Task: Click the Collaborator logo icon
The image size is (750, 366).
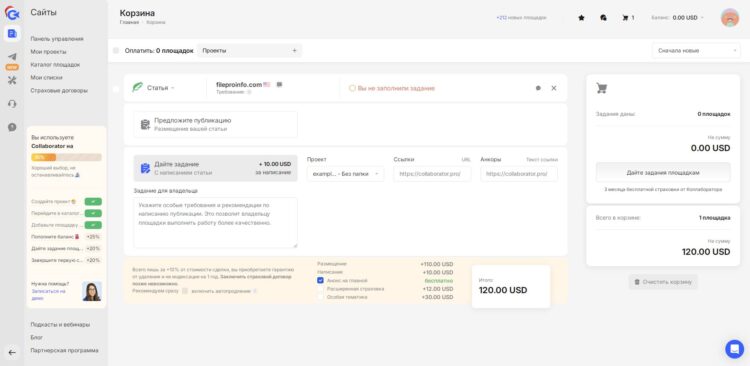Action: (x=12, y=12)
